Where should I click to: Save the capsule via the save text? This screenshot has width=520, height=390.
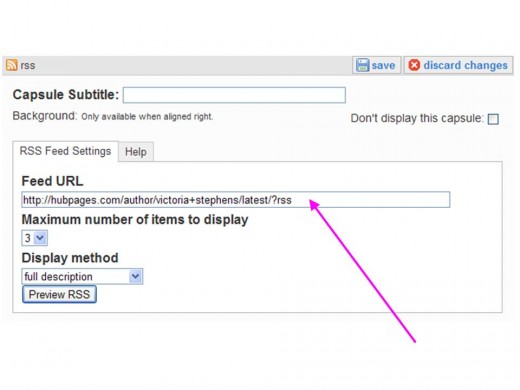click(383, 65)
